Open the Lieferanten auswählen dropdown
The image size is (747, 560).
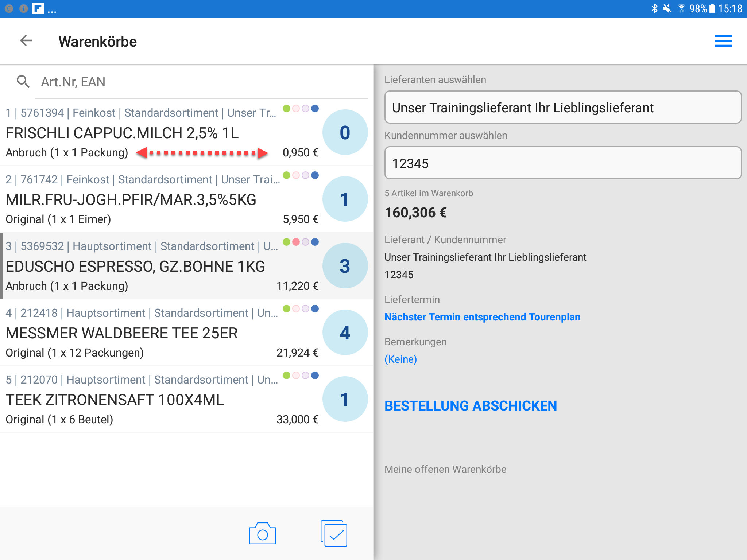562,108
